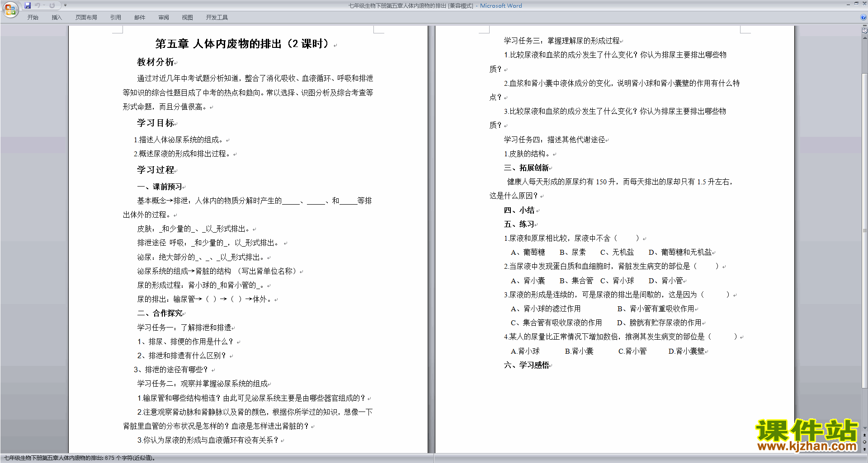Click answer option A、葡萄糖
The width and height of the screenshot is (868, 463).
coord(528,252)
